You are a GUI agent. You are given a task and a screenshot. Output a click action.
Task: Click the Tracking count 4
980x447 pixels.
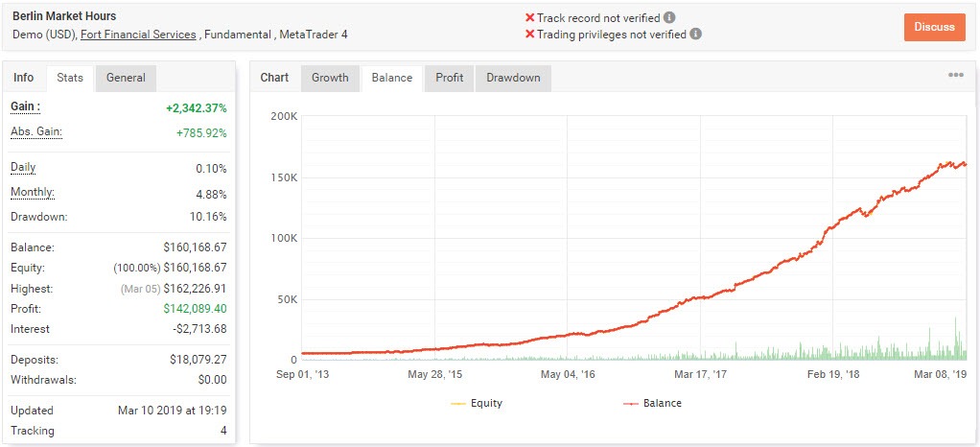223,431
